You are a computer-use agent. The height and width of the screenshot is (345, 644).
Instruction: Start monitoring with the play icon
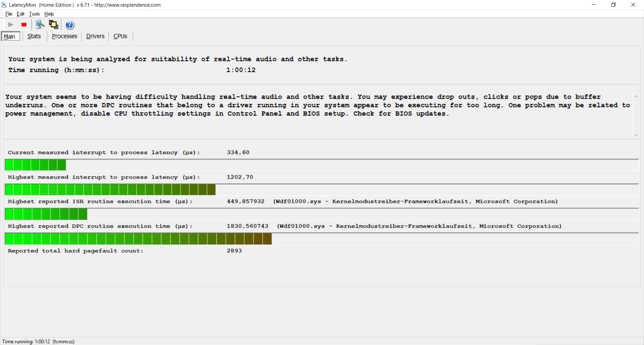tap(11, 25)
